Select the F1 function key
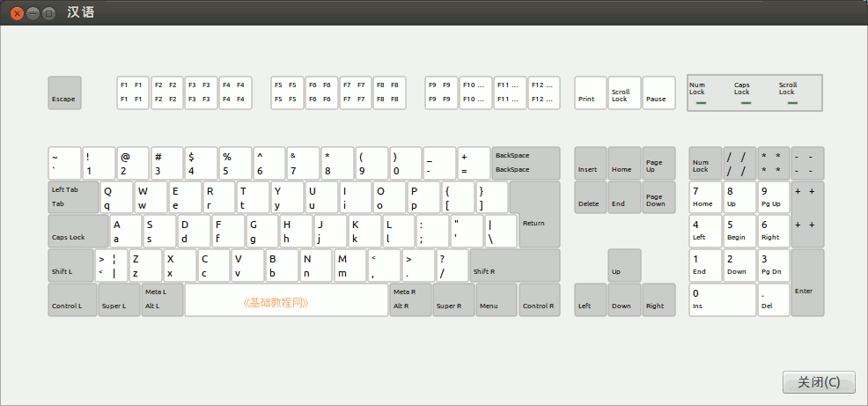This screenshot has height=406, width=868. pyautogui.click(x=133, y=92)
